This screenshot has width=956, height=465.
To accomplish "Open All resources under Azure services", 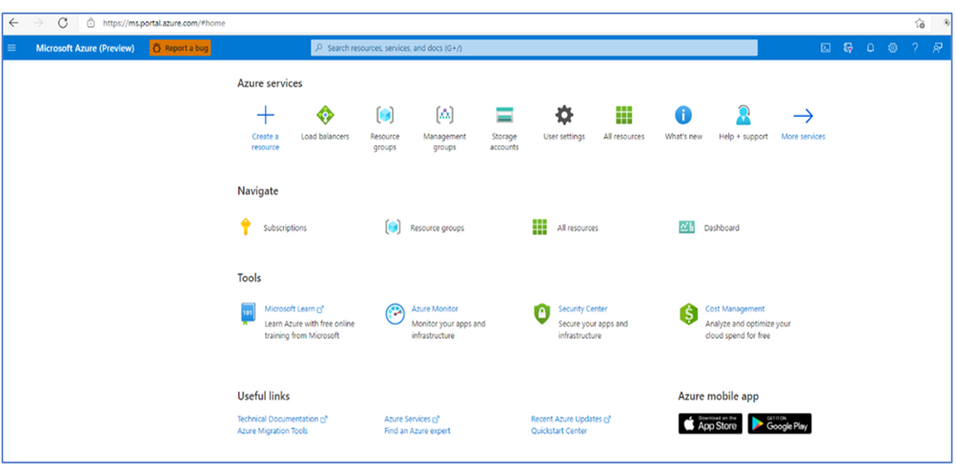I will [624, 115].
